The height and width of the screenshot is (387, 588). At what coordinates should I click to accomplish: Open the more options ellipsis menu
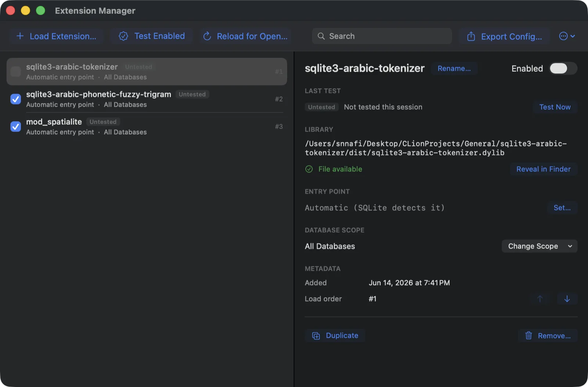coord(567,36)
